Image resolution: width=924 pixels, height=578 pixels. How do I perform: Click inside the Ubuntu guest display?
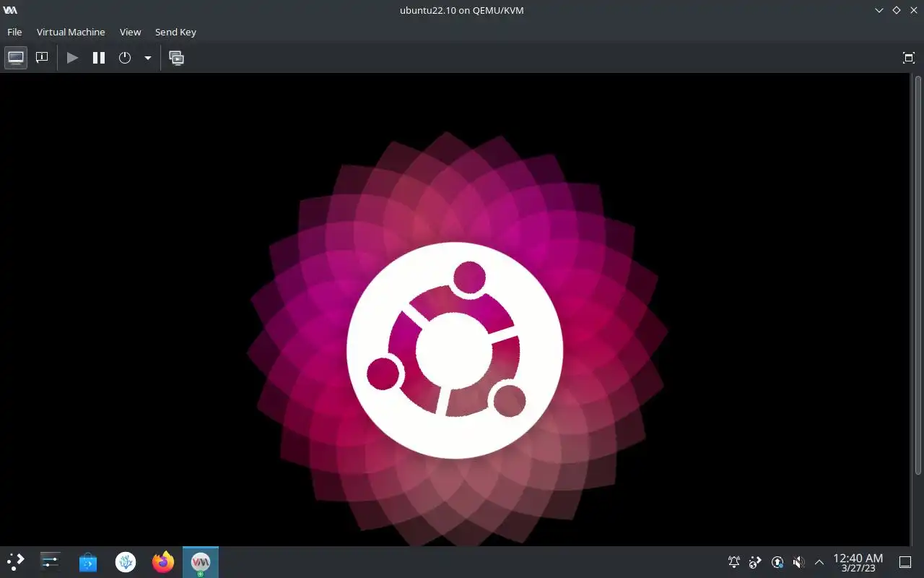click(x=456, y=309)
